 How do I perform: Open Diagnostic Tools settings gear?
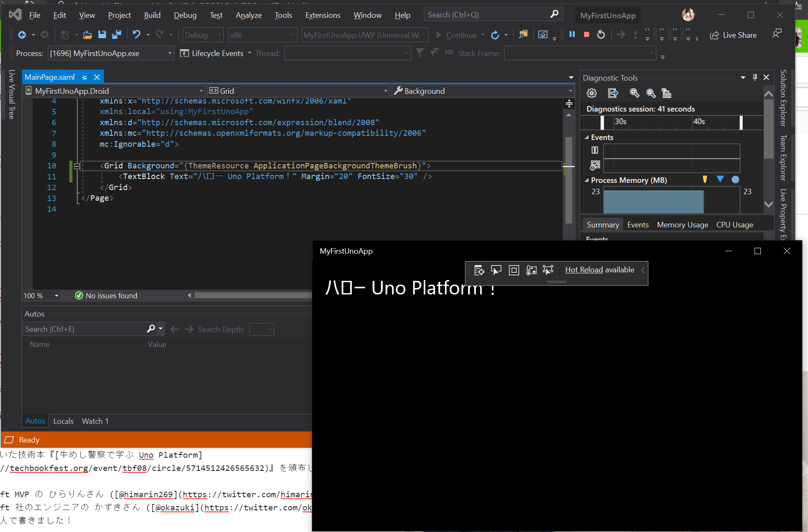click(592, 93)
